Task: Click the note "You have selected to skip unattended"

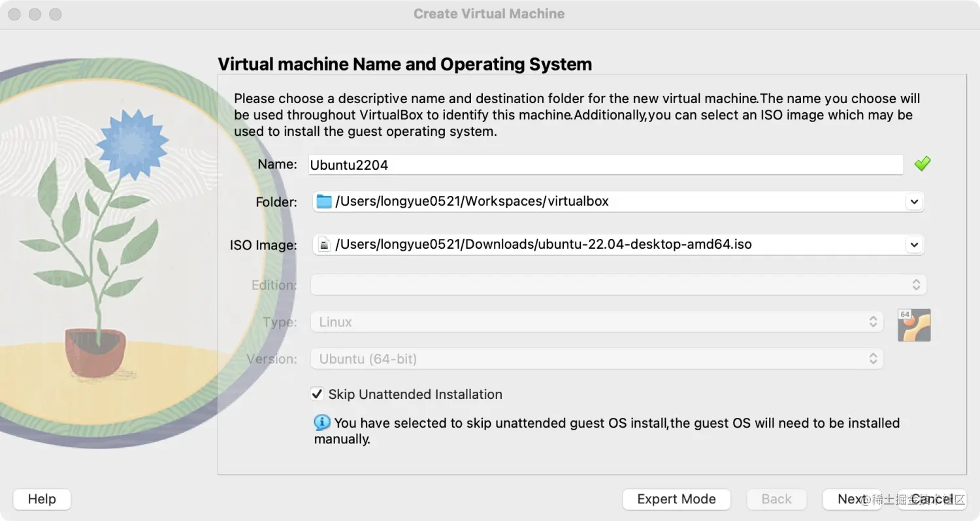Action: [607, 431]
